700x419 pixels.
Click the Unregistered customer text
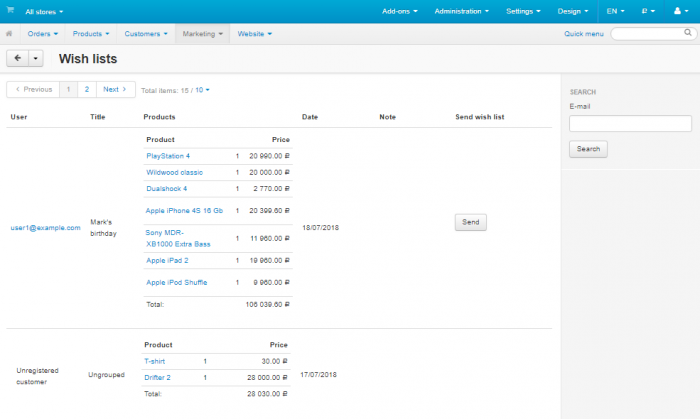tap(38, 376)
